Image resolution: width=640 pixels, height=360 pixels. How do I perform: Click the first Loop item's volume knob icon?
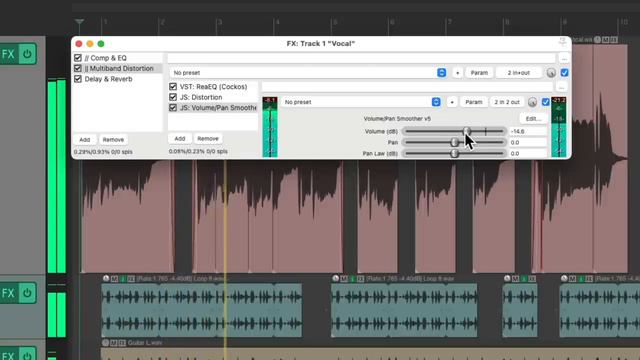point(106,278)
